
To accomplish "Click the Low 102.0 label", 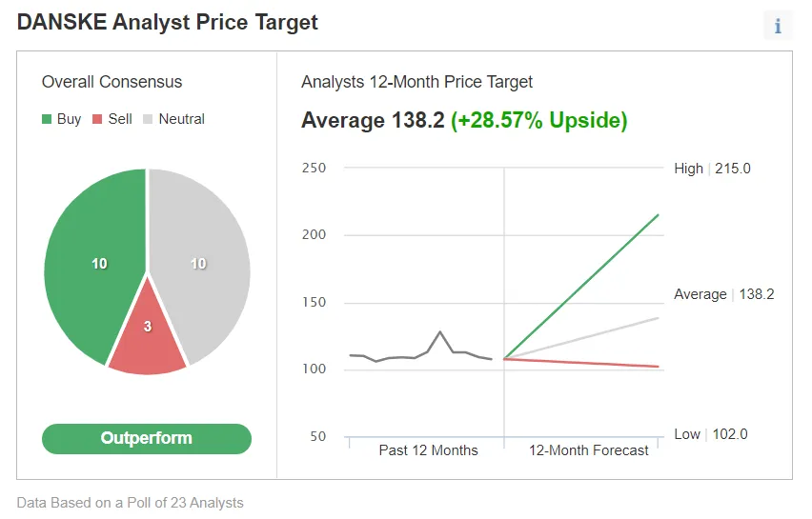I will coord(710,434).
